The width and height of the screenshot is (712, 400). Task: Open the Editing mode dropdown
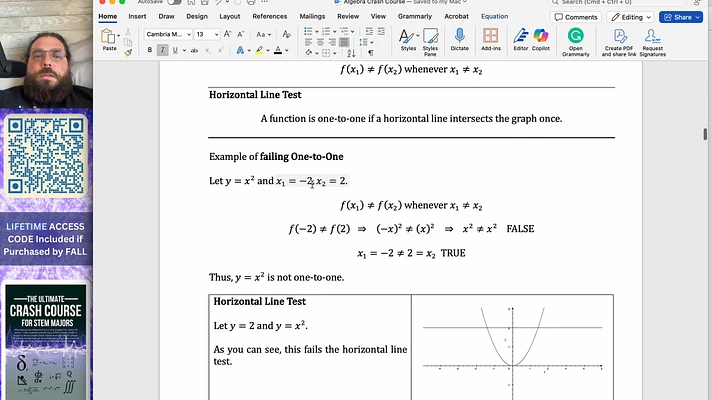pos(631,17)
